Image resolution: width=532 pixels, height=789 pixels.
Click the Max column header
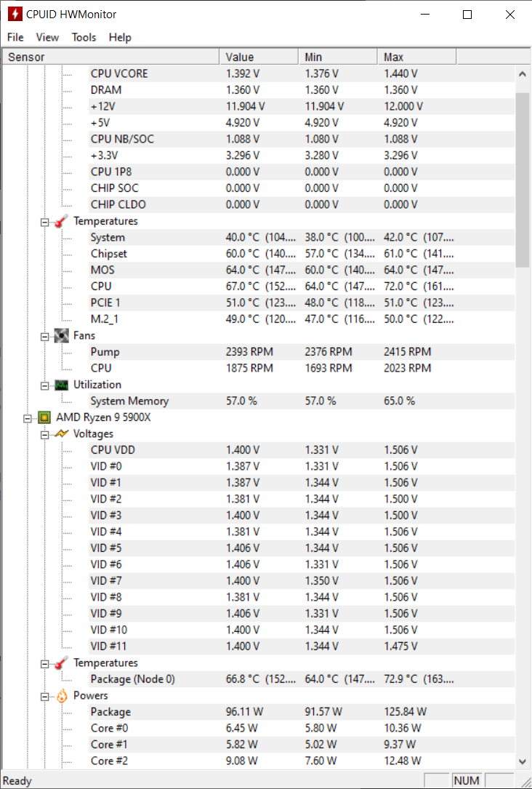tap(417, 57)
